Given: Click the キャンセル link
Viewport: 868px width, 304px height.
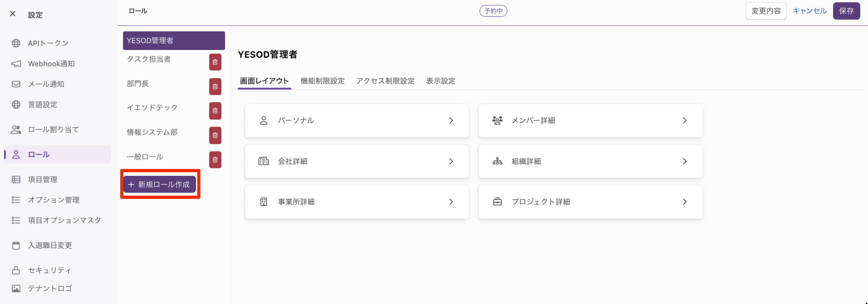Looking at the screenshot, I should [x=809, y=11].
